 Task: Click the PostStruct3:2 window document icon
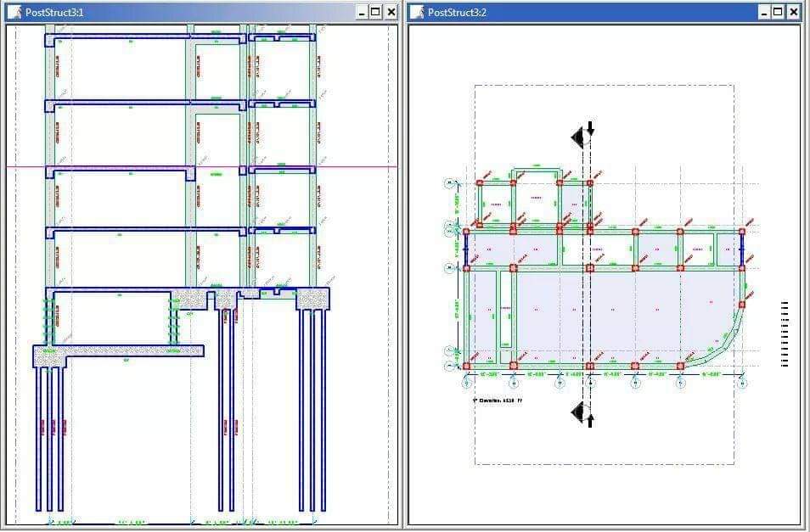point(417,12)
